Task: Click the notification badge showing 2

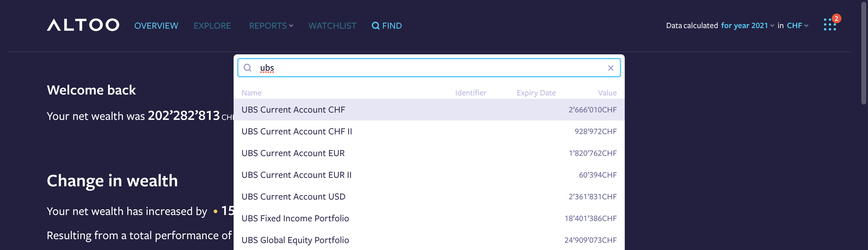Action: [x=836, y=19]
